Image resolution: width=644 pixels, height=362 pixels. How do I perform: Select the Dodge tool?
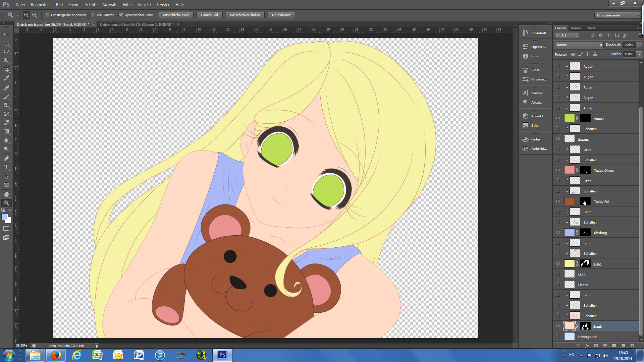point(6,149)
